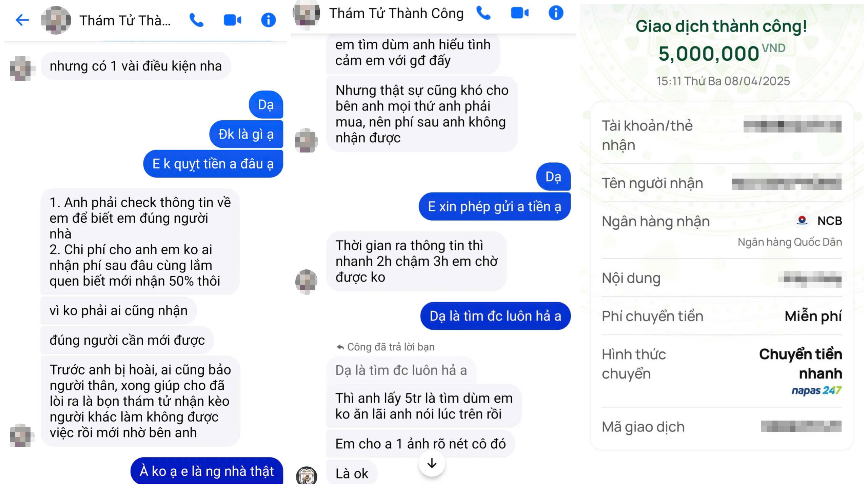Select the contact name "Thám Tử Thành Công"

pyautogui.click(x=396, y=13)
